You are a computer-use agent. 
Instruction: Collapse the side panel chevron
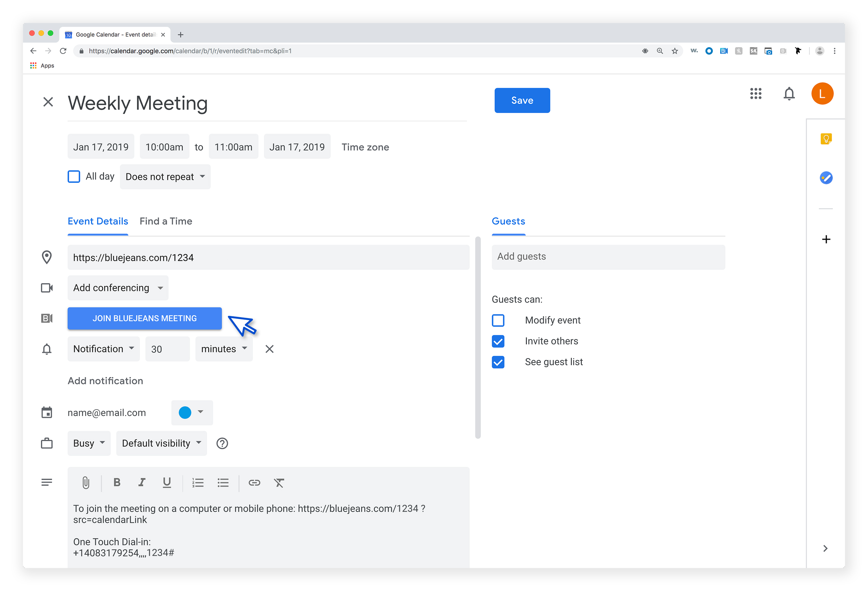[x=826, y=548]
